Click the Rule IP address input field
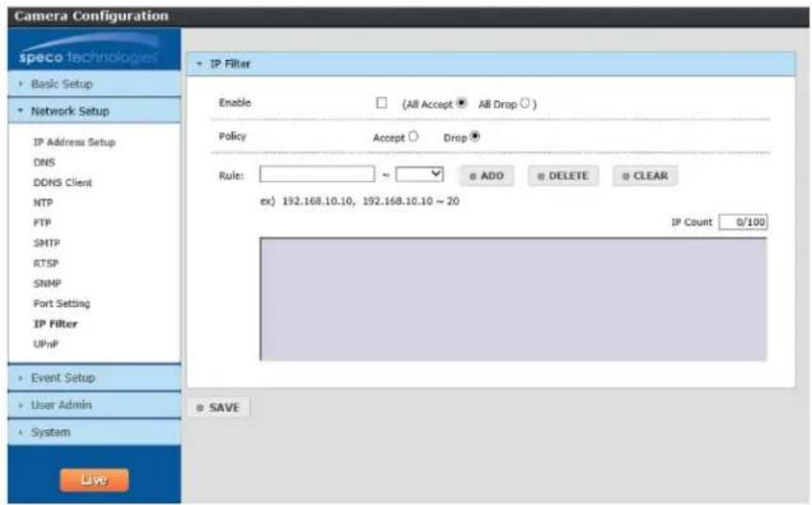Image resolution: width=812 pixels, height=505 pixels. point(317,174)
